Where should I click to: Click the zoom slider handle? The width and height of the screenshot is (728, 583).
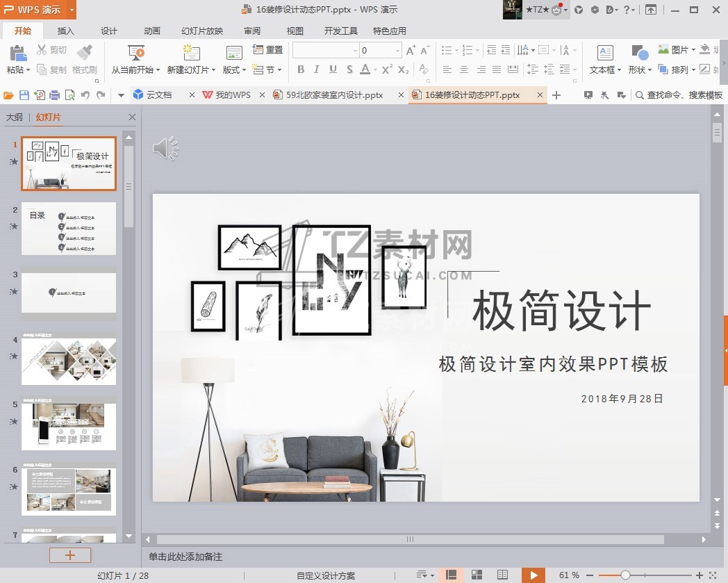coord(625,575)
